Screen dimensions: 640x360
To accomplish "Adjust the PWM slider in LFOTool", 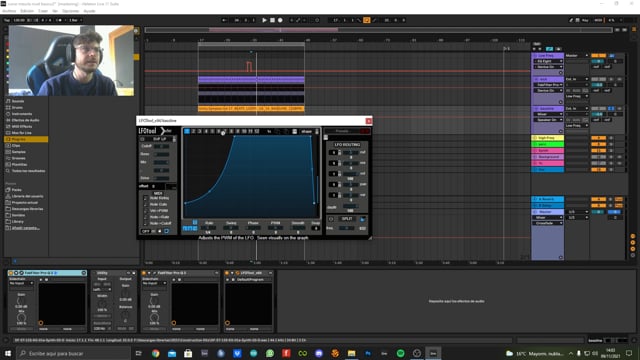I will click(x=276, y=228).
